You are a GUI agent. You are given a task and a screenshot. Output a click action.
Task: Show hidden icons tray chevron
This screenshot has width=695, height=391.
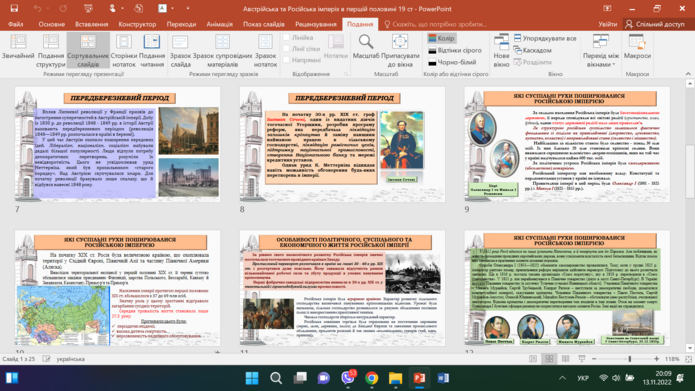pos(562,378)
